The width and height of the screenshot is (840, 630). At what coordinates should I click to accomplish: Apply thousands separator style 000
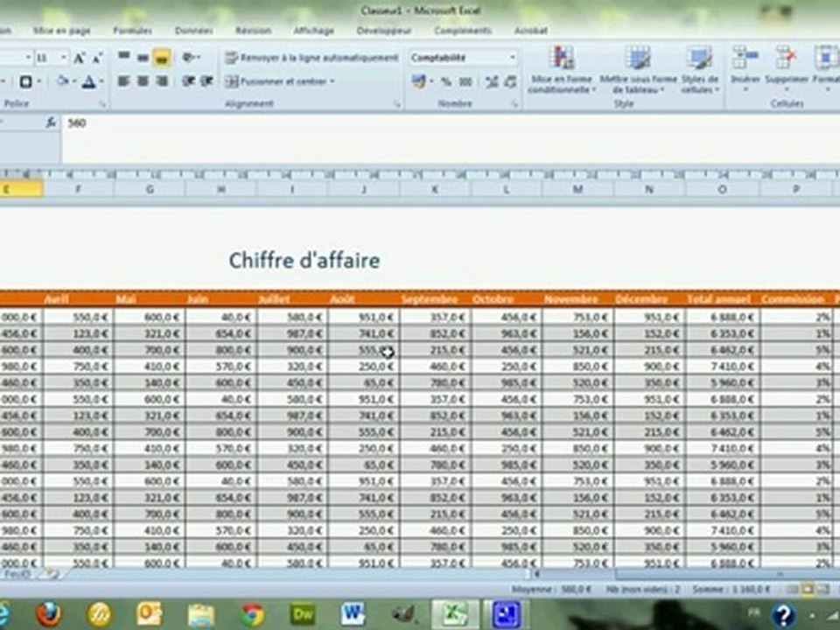tap(465, 82)
